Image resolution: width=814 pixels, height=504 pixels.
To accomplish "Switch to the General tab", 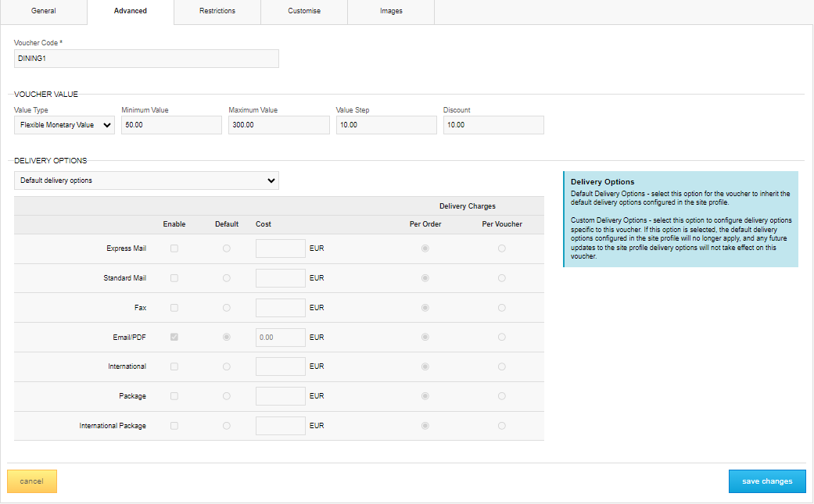I will point(44,11).
